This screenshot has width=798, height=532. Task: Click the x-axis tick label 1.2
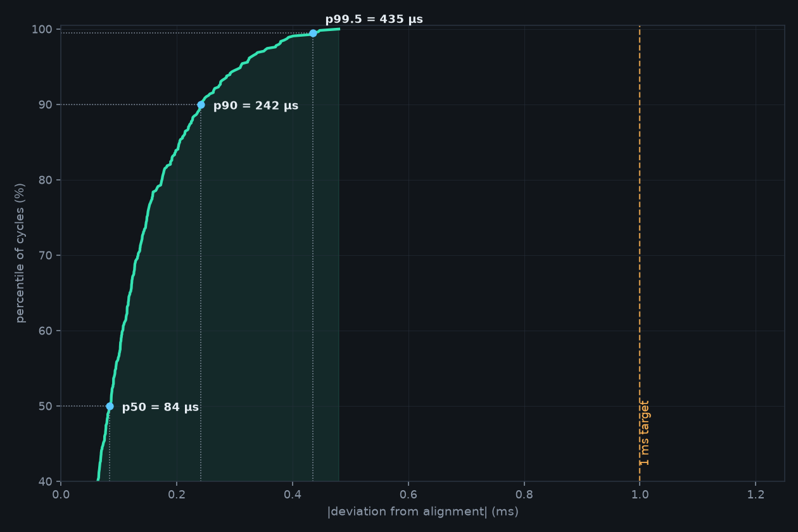pyautogui.click(x=756, y=494)
